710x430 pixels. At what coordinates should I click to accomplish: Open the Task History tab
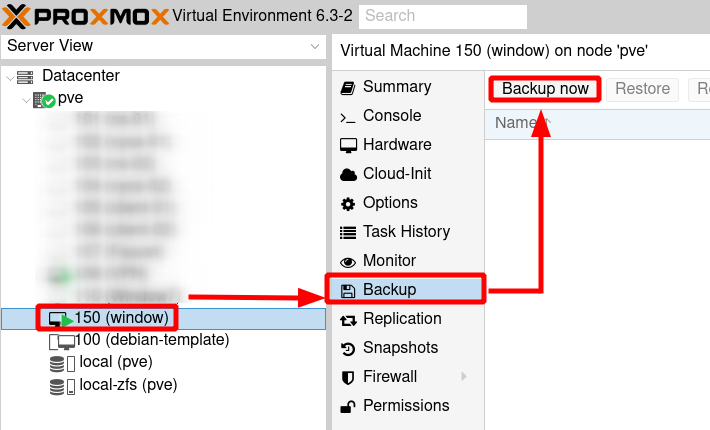click(407, 231)
